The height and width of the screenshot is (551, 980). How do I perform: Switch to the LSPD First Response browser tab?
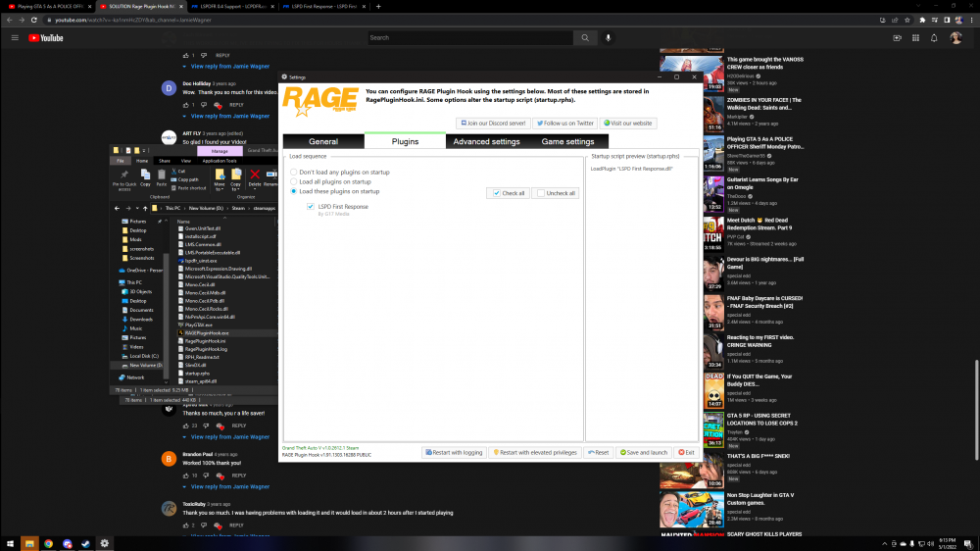pyautogui.click(x=322, y=6)
